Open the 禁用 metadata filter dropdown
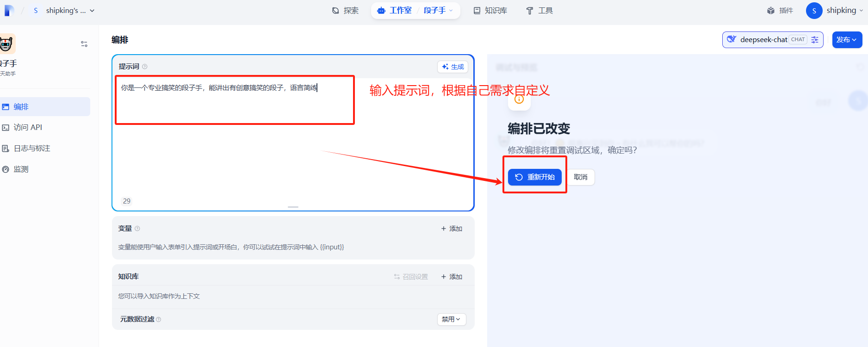 (x=452, y=319)
